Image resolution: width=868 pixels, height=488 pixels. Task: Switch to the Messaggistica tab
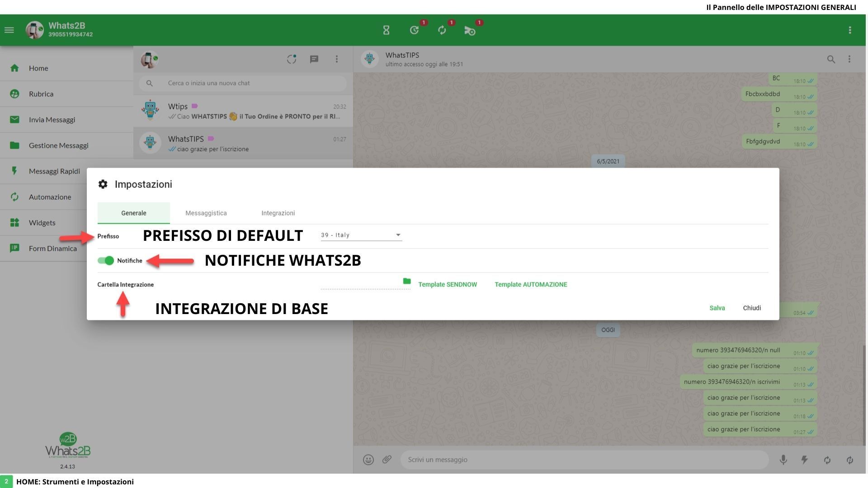pos(206,213)
